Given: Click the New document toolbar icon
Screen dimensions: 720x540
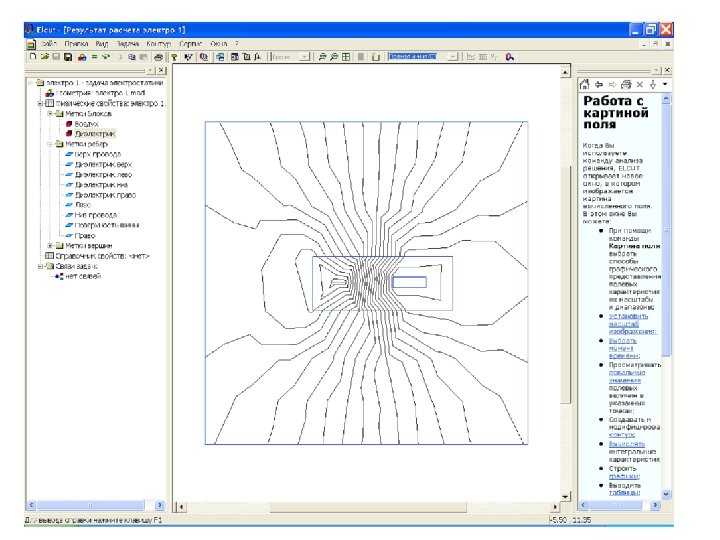Looking at the screenshot, I should (33, 57).
